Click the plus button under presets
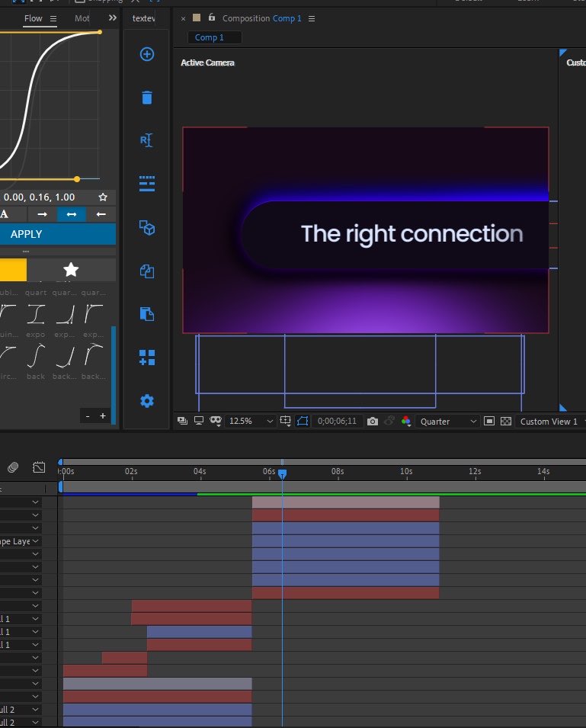Screen dimensions: 586x728 [x=103, y=416]
